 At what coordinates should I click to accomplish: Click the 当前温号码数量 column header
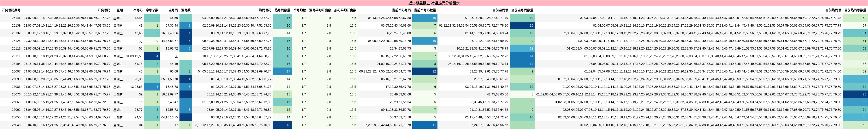522,10
